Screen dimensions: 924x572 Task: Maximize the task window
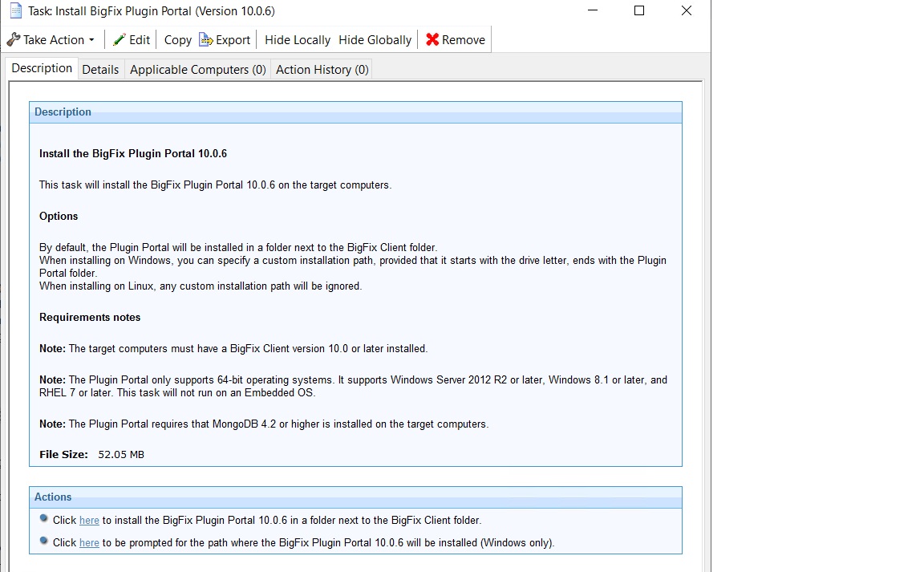[x=639, y=11]
